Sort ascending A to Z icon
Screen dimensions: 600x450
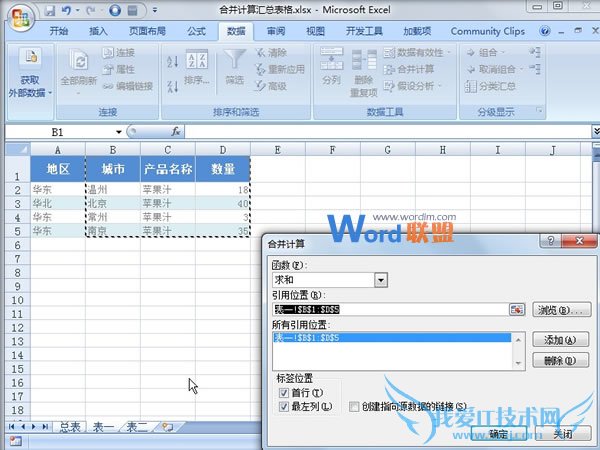coord(172,61)
